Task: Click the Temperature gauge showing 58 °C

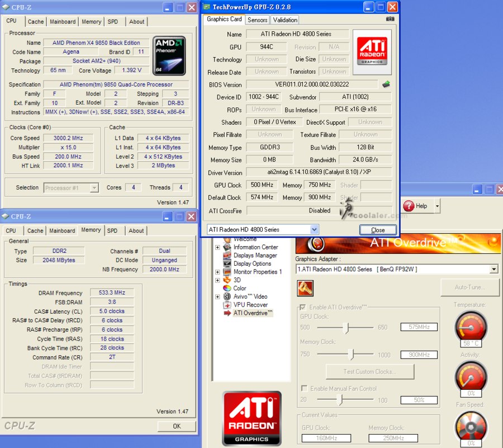Action: tap(471, 328)
